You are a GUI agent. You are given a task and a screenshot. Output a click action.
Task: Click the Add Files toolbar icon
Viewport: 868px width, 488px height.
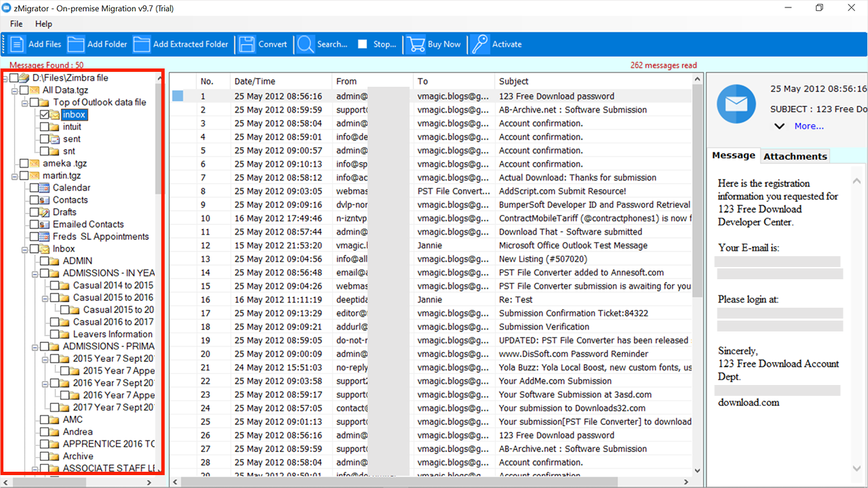pyautogui.click(x=17, y=44)
